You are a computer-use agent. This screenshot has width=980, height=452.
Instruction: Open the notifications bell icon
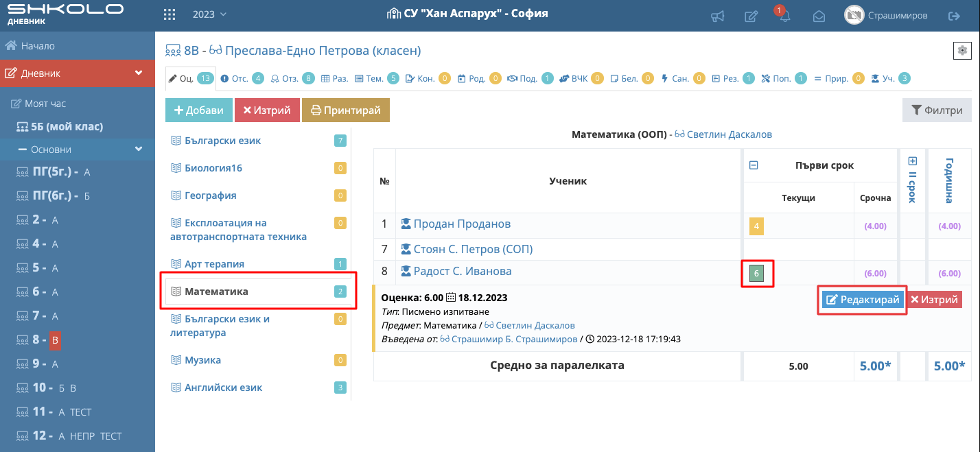tap(784, 16)
